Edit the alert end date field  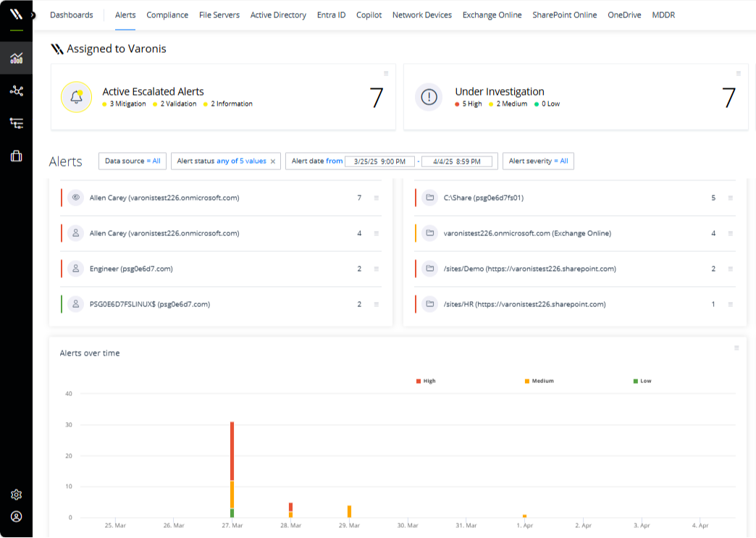[457, 161]
